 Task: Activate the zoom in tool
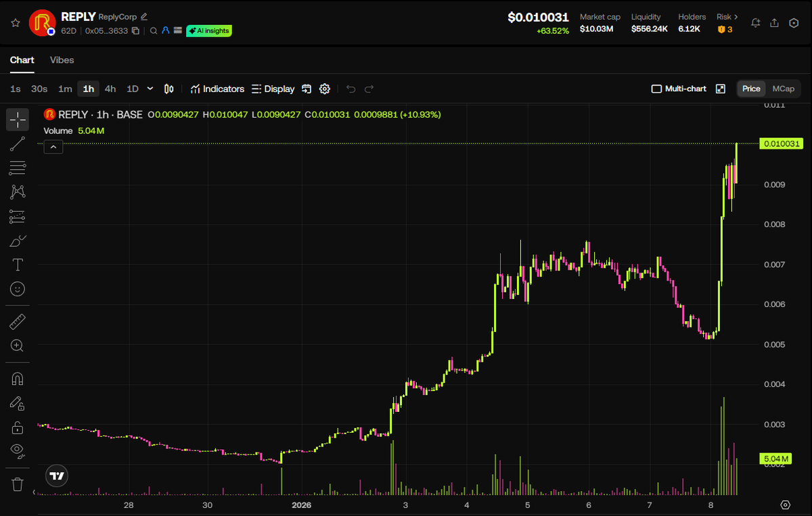18,346
